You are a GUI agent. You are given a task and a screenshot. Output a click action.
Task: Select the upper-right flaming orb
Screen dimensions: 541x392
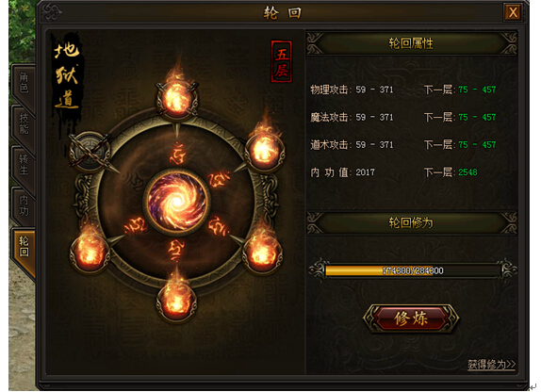265,151
